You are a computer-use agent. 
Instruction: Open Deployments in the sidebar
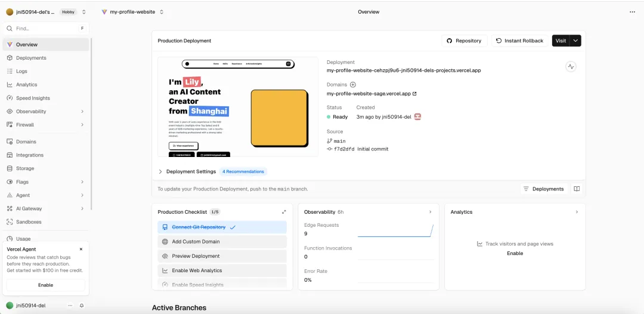click(45, 58)
